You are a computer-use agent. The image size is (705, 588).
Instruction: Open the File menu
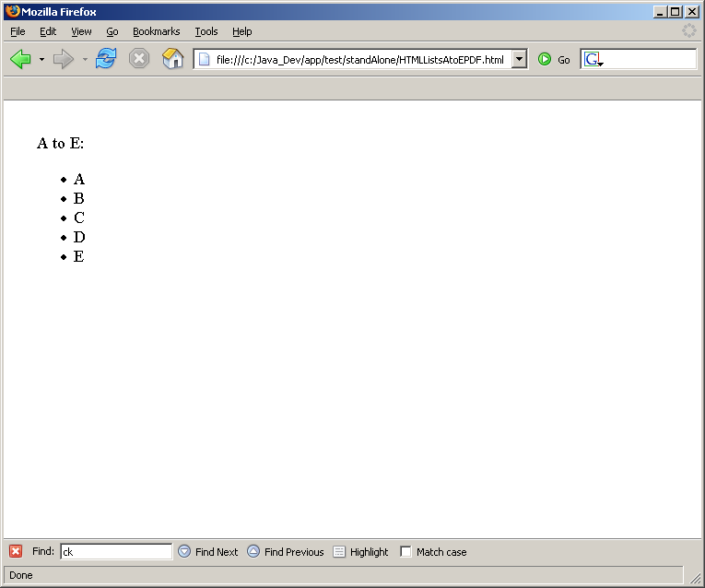point(18,31)
